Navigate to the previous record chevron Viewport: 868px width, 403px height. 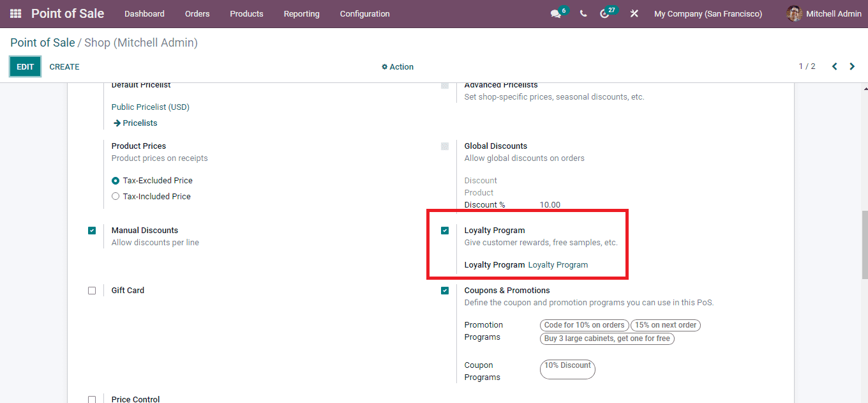point(834,66)
